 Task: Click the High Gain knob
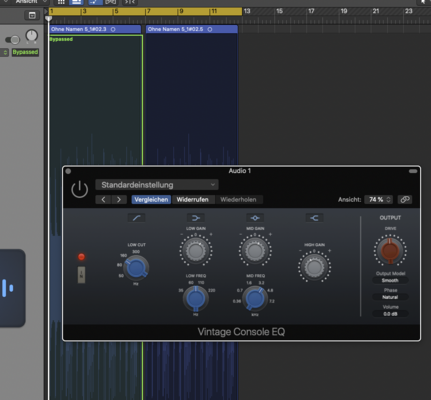click(x=314, y=267)
